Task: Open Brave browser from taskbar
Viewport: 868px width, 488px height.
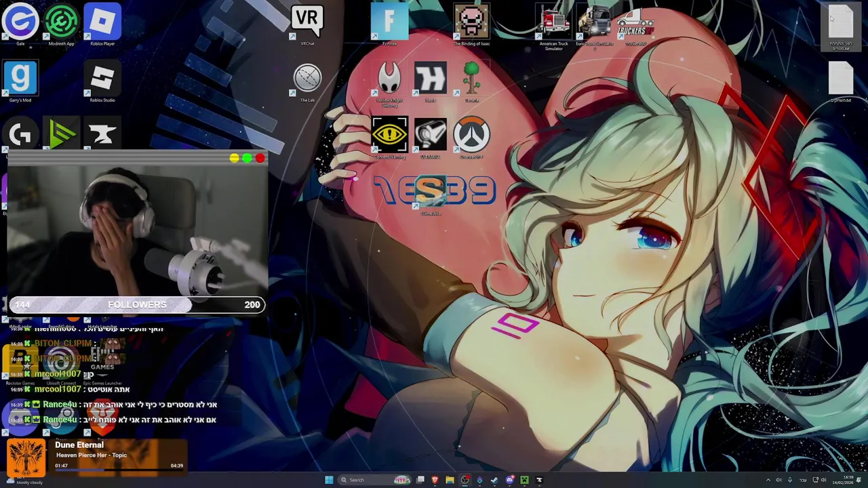Action: (435, 480)
